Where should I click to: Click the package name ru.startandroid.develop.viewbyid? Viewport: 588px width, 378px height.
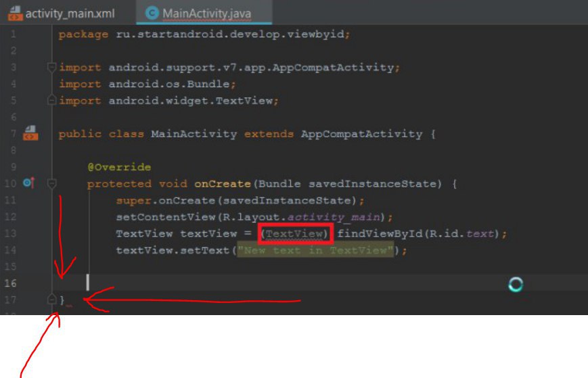pos(229,34)
